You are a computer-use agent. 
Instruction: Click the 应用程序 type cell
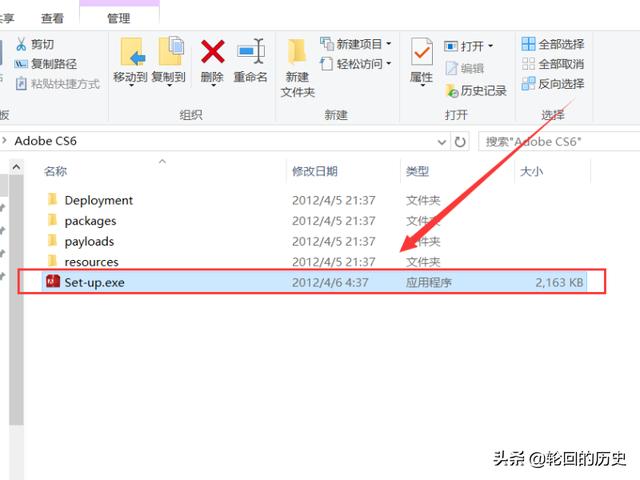(429, 282)
